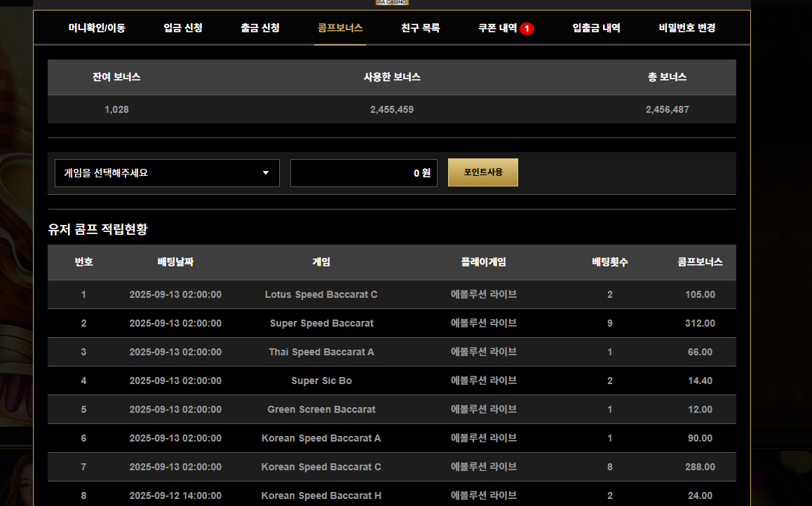This screenshot has width=812, height=506.
Task: Click the 66.00 comp bonus value
Action: [x=700, y=352]
